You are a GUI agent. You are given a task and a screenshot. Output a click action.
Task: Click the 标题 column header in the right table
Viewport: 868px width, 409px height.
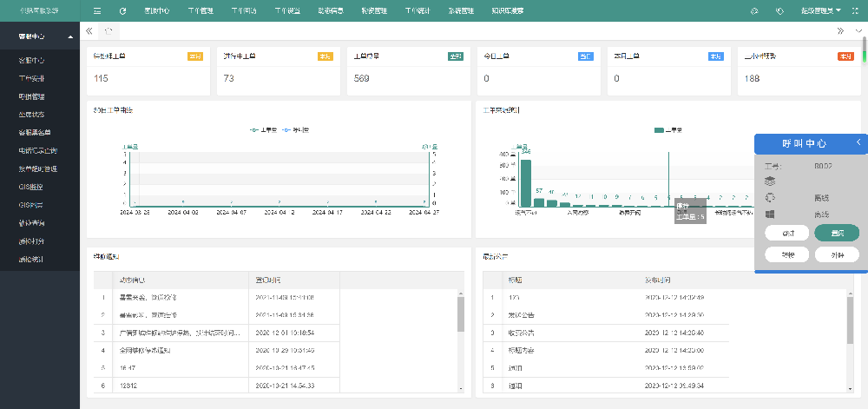(571, 280)
